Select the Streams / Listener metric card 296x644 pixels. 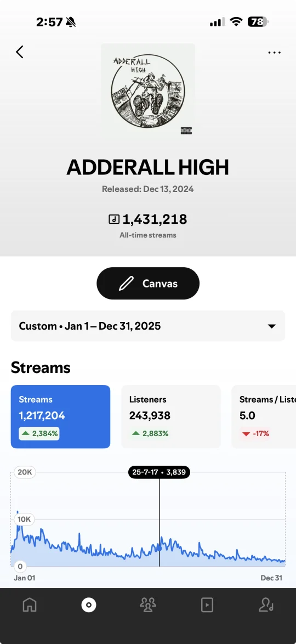click(264, 416)
